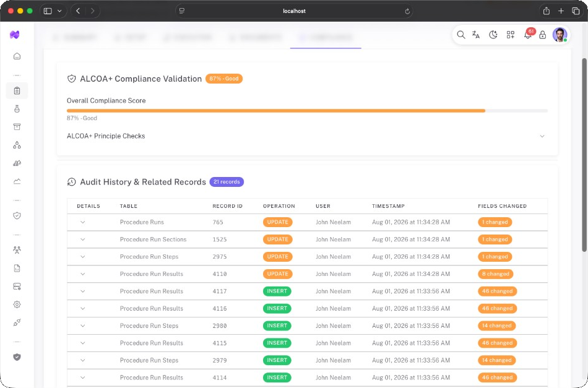Open the home dashboard sidebar icon
Viewport: 588px width, 388px height.
tap(17, 56)
